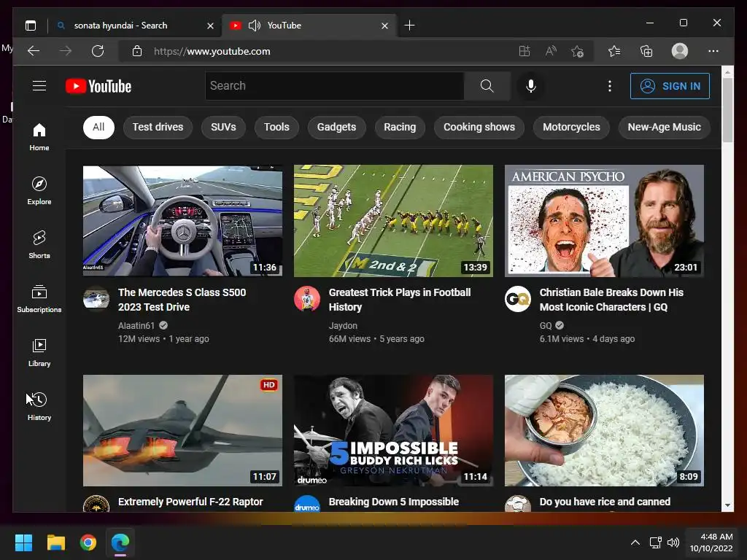Screen dimensions: 747x560
Task: Click the YouTube logo
Action: pyautogui.click(x=98, y=86)
